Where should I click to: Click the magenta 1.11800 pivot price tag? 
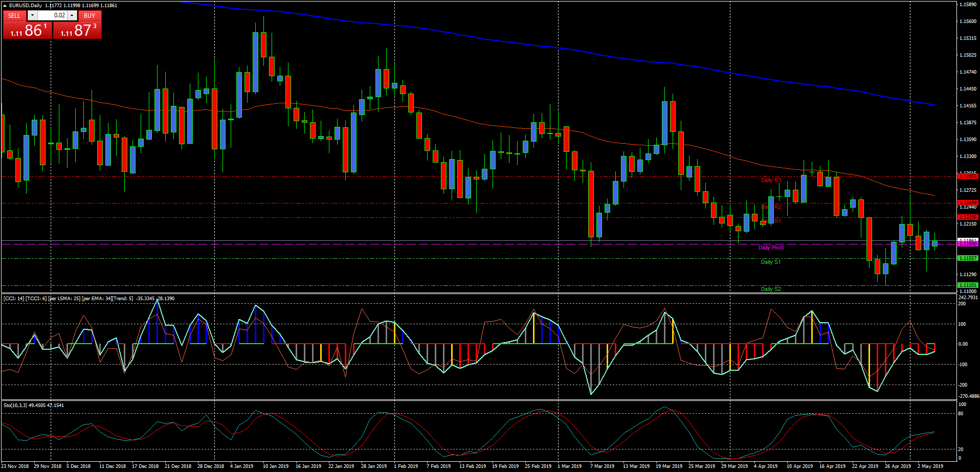tap(968, 243)
